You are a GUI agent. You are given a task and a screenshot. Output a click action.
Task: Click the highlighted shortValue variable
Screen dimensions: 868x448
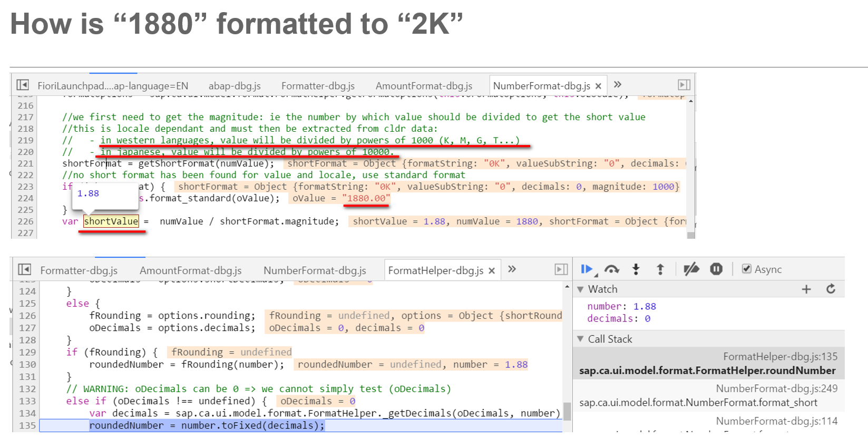(x=111, y=221)
